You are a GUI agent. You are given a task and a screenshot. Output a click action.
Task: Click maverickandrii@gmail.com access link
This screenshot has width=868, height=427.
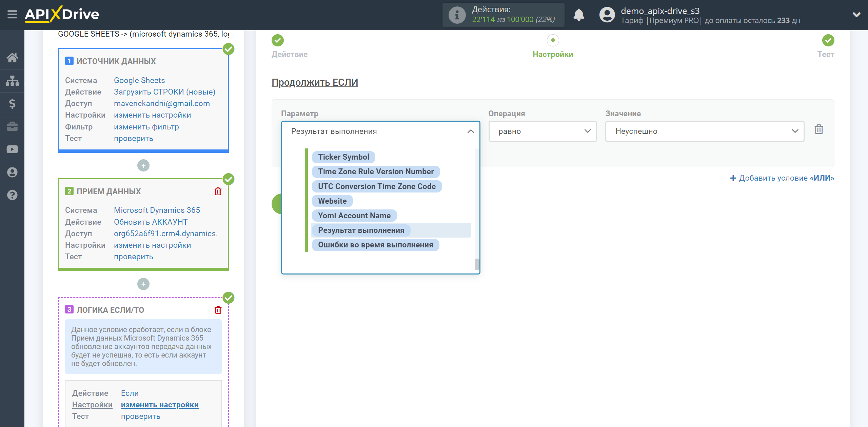tap(162, 104)
